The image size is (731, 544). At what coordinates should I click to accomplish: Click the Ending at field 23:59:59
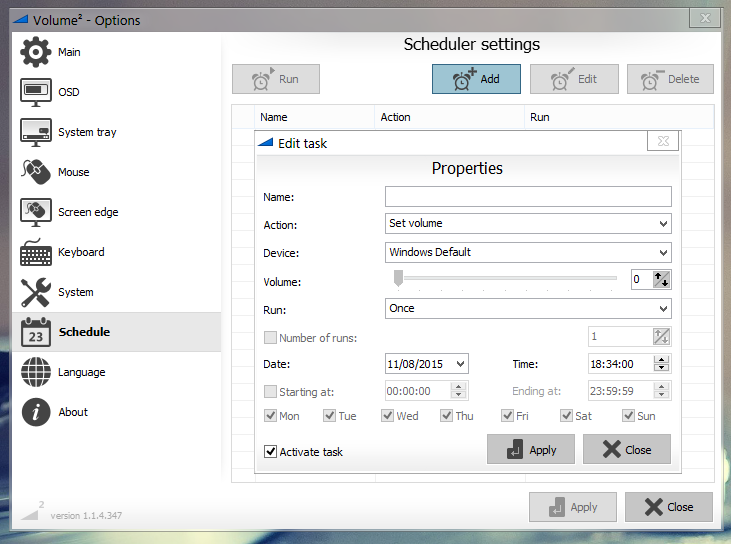click(621, 391)
